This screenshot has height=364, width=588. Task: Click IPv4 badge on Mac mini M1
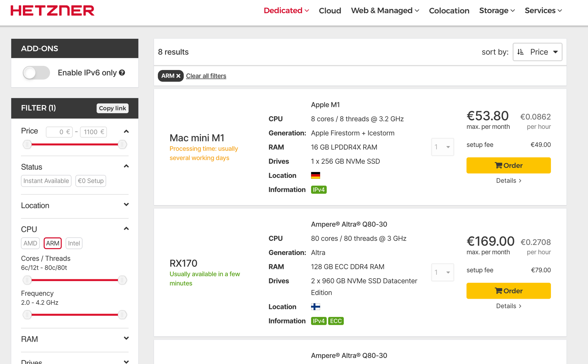(x=319, y=190)
